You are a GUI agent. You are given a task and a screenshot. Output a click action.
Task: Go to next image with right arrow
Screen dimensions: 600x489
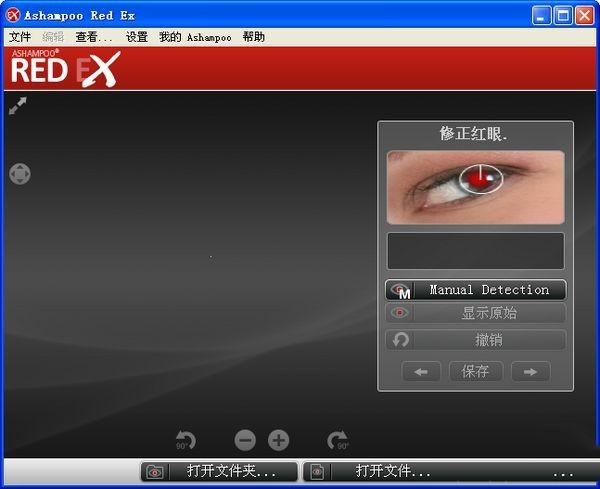click(531, 371)
